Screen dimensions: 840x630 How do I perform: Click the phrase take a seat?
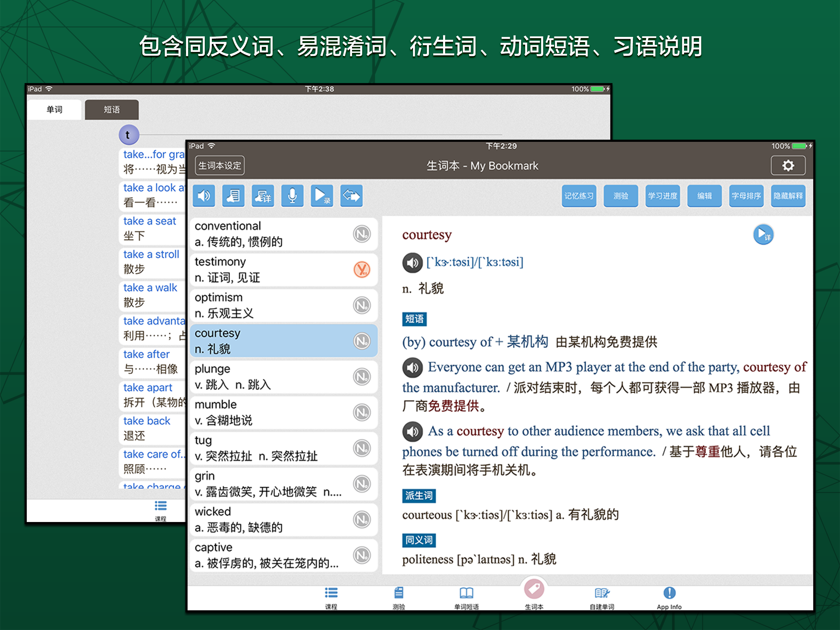point(150,221)
